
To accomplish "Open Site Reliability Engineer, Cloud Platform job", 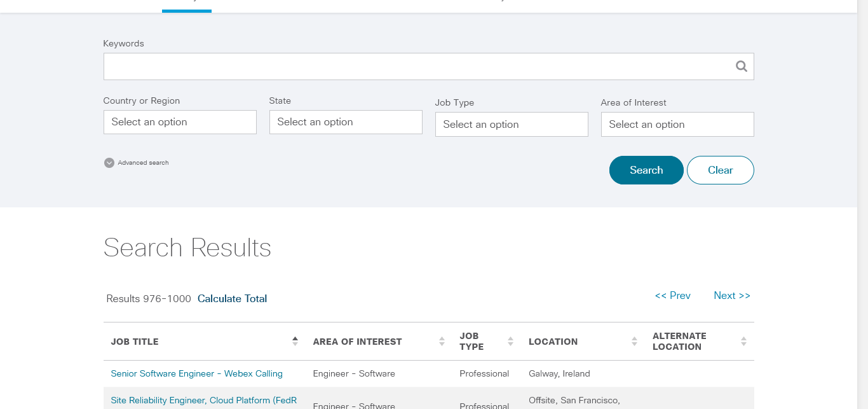I will (x=203, y=400).
